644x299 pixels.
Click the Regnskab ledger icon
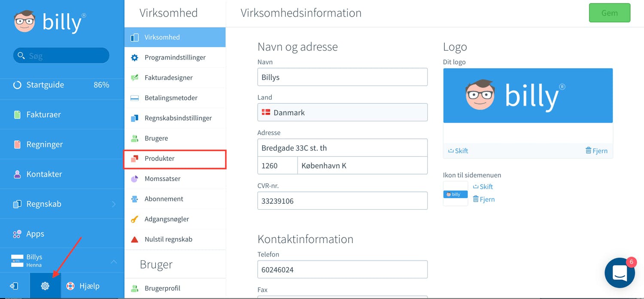coord(17,204)
